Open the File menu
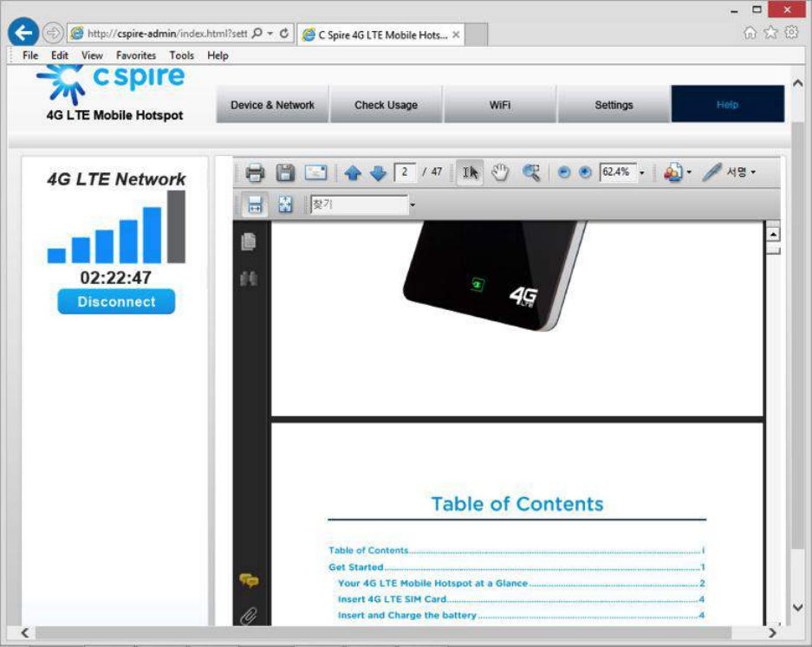Viewport: 812px width, 647px height. pyautogui.click(x=30, y=55)
